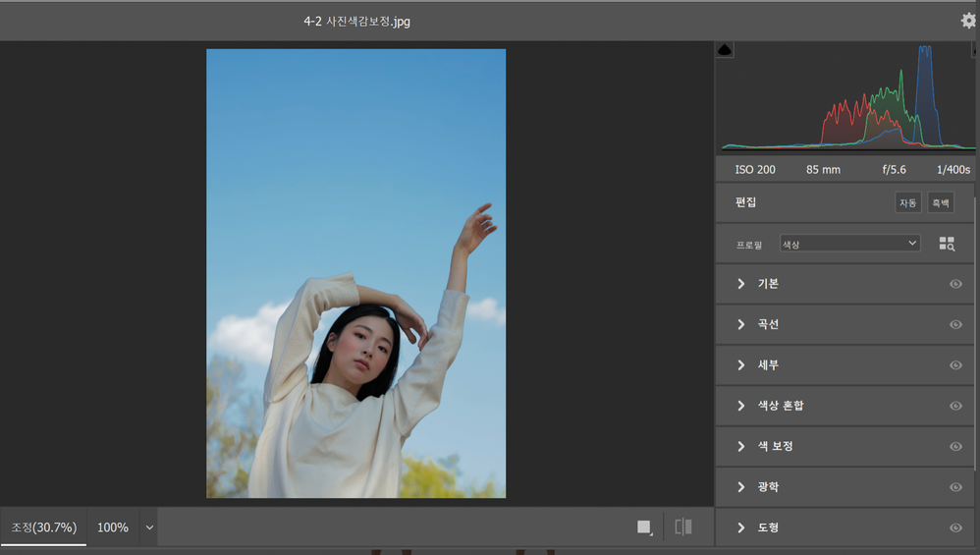Click the 프로필 label
This screenshot has height=555, width=980.
click(x=749, y=245)
